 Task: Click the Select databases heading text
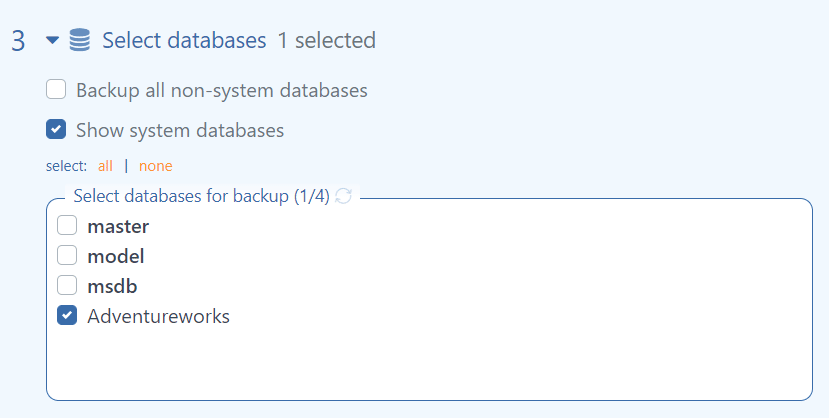pyautogui.click(x=184, y=40)
